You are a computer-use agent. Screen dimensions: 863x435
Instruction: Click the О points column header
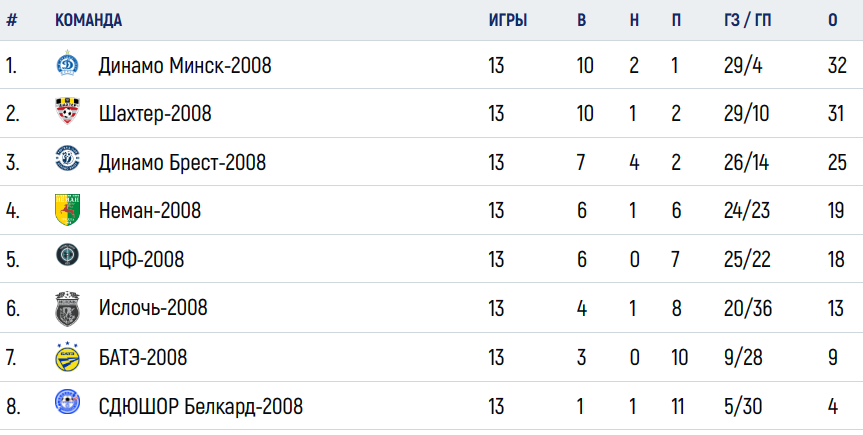click(x=833, y=20)
